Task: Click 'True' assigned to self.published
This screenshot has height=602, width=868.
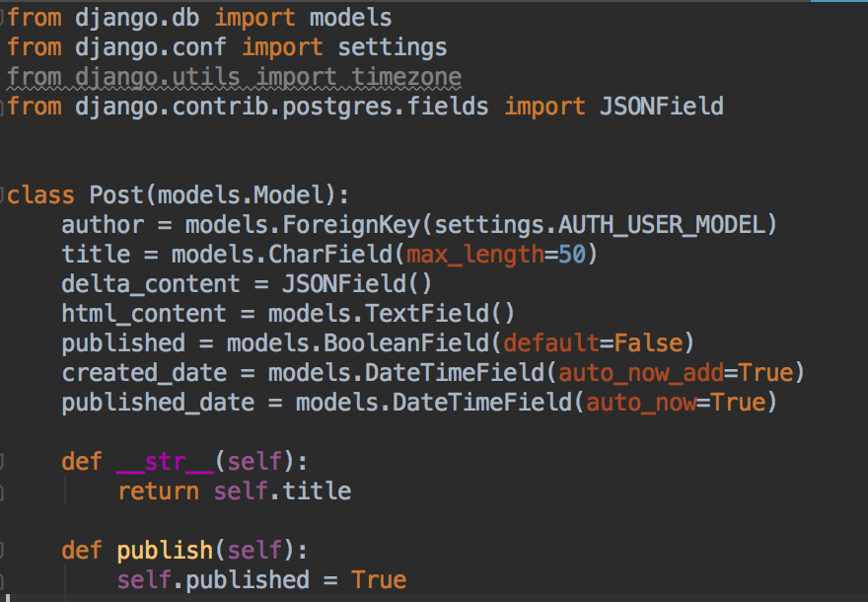Action: [379, 579]
